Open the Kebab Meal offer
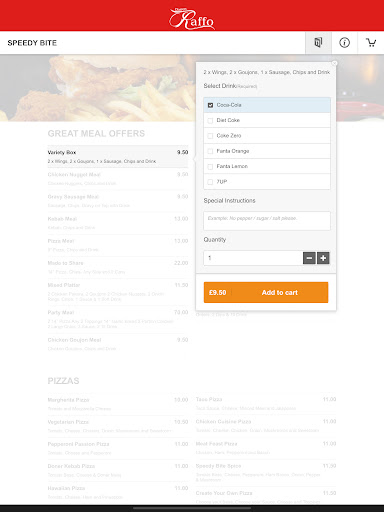The width and height of the screenshot is (384, 512). click(x=118, y=223)
